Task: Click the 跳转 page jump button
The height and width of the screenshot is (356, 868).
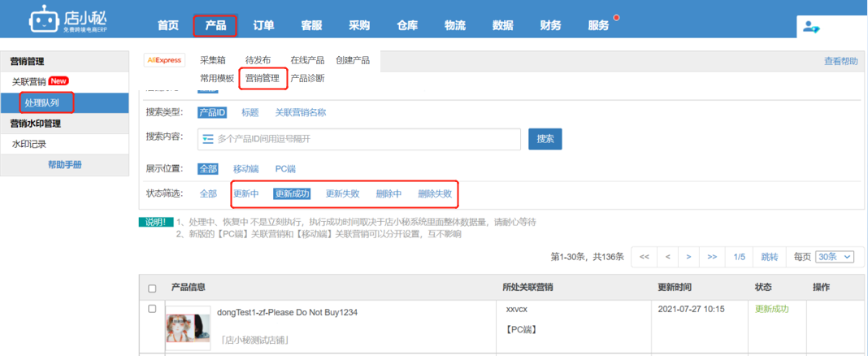Action: 770,257
